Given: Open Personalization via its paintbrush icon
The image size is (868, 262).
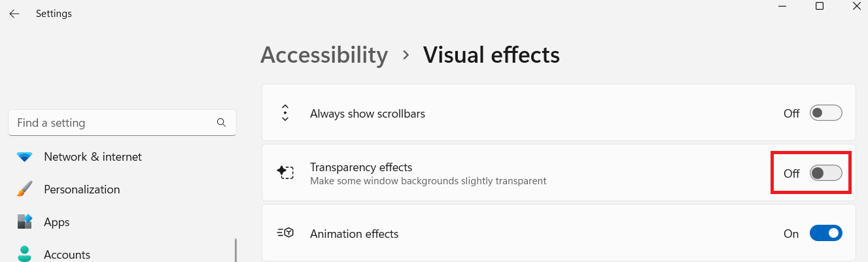Looking at the screenshot, I should [x=25, y=189].
